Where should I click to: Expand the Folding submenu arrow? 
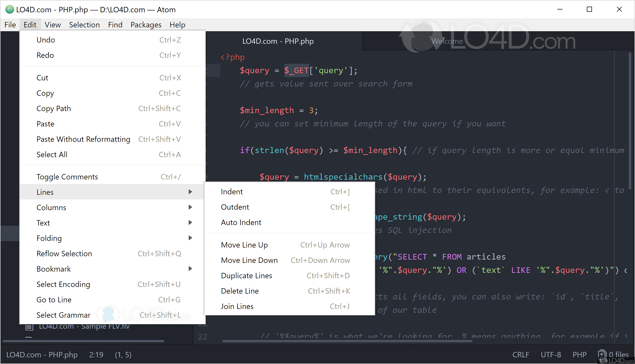click(190, 238)
